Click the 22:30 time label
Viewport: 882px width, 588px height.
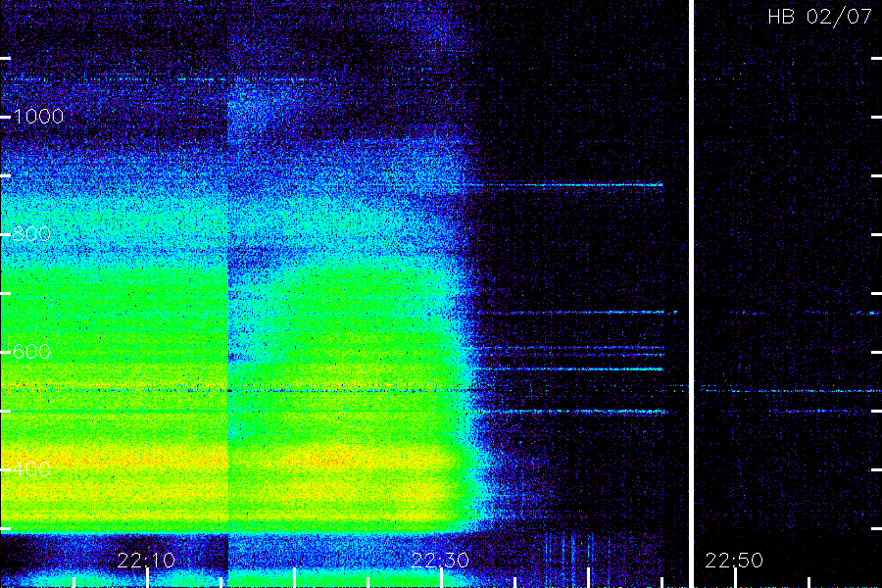click(440, 561)
